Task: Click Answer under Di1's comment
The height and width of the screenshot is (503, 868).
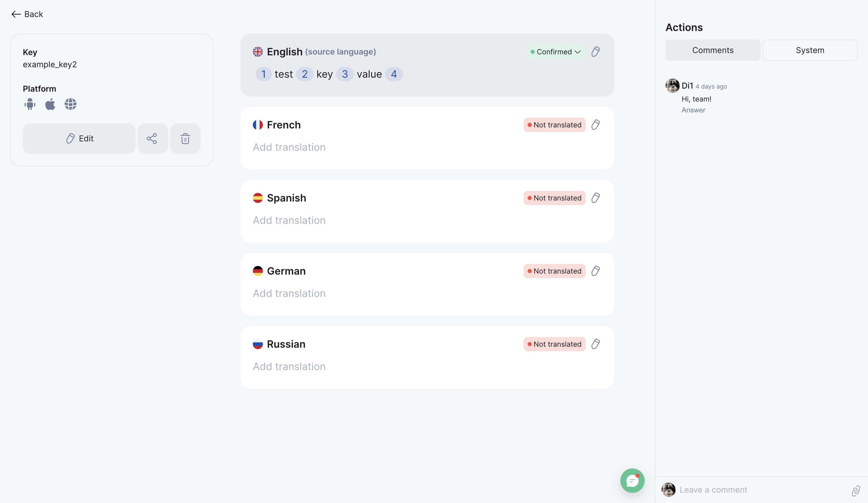Action: tap(693, 110)
